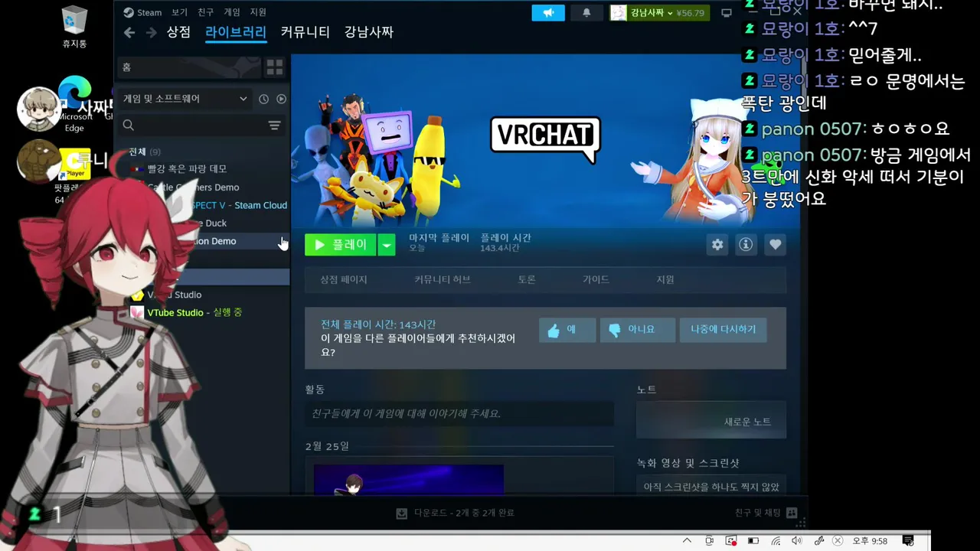Click the library search magnifier icon
This screenshot has height=551, width=980.
pos(129,126)
